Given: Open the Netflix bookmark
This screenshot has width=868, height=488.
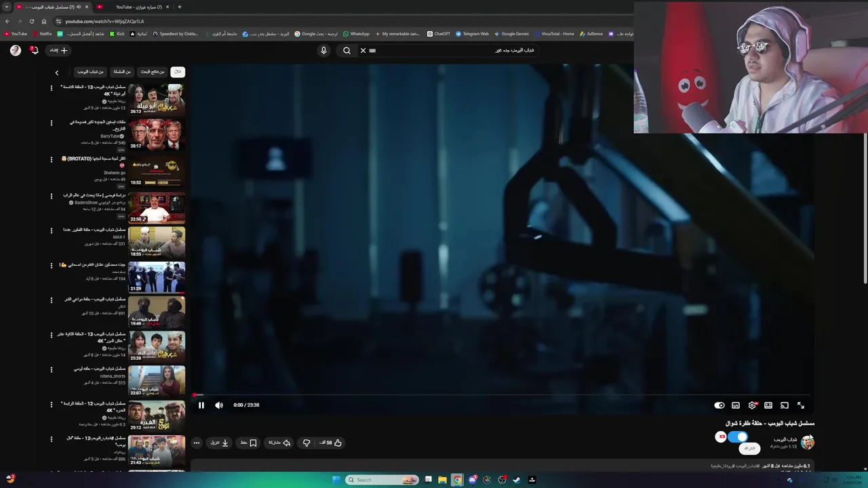Looking at the screenshot, I should tap(42, 34).
